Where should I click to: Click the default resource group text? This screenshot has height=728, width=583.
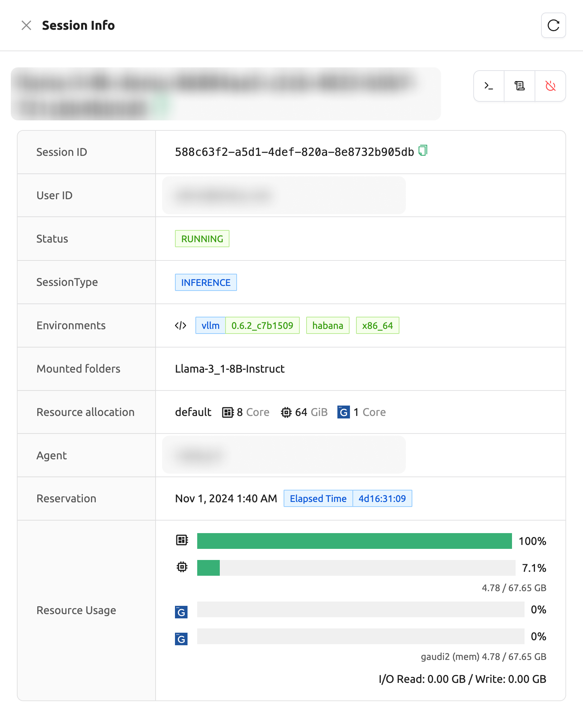[193, 412]
